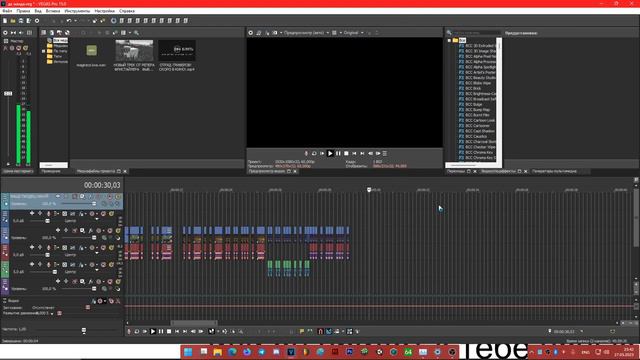Click the purple video track level slider
This screenshot has height=360, width=640.
(94, 289)
